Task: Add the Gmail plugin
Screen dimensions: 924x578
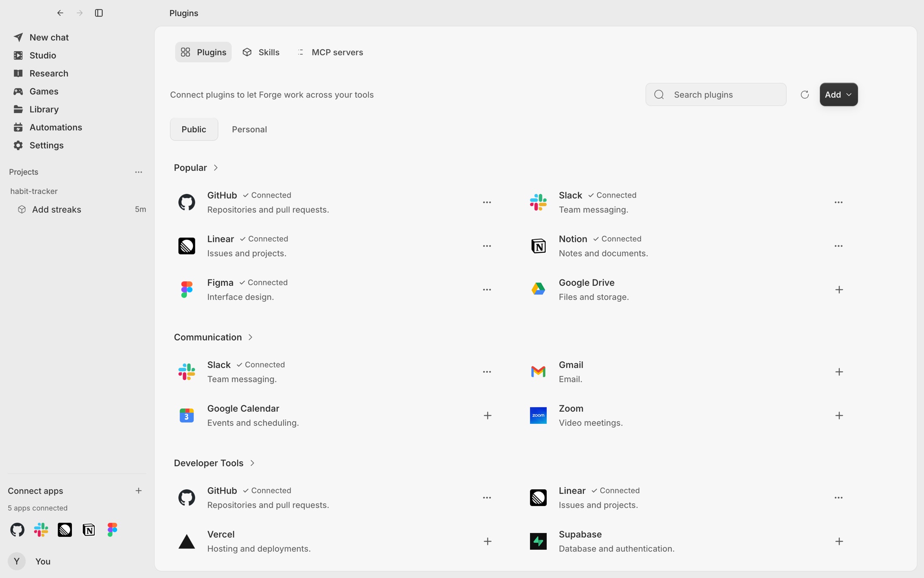Action: (x=839, y=372)
